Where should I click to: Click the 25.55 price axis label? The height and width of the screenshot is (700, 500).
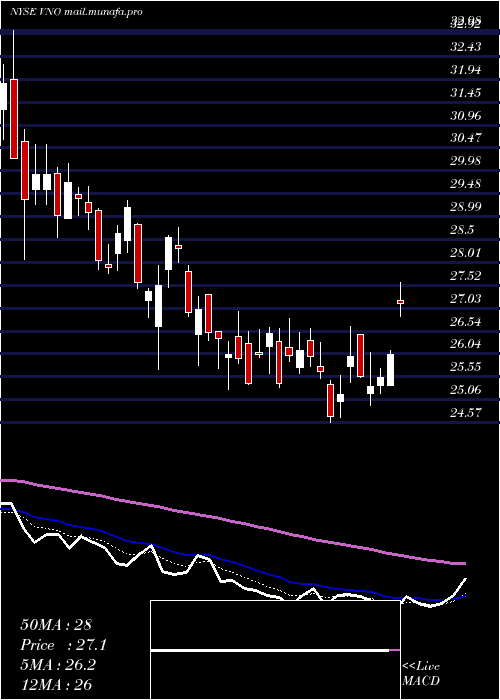tap(466, 367)
